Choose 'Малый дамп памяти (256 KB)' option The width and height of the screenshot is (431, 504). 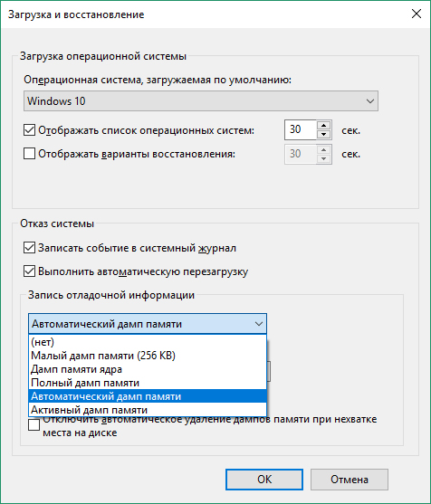point(148,356)
